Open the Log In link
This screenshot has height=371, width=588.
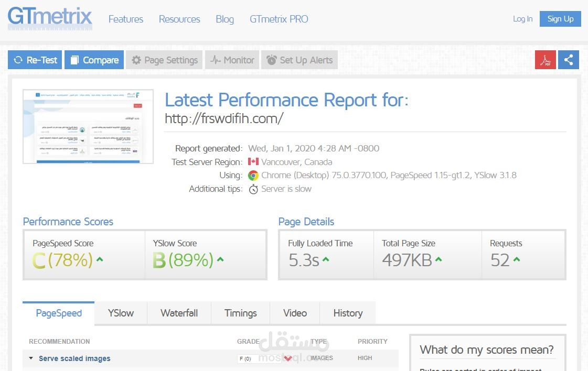point(522,19)
